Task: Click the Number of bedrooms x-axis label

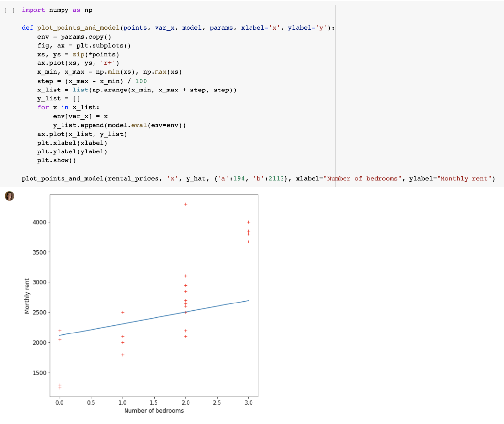Action: point(154,410)
